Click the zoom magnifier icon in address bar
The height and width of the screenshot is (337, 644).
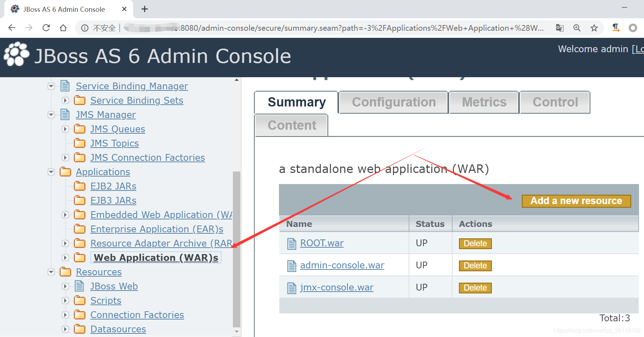coord(577,28)
